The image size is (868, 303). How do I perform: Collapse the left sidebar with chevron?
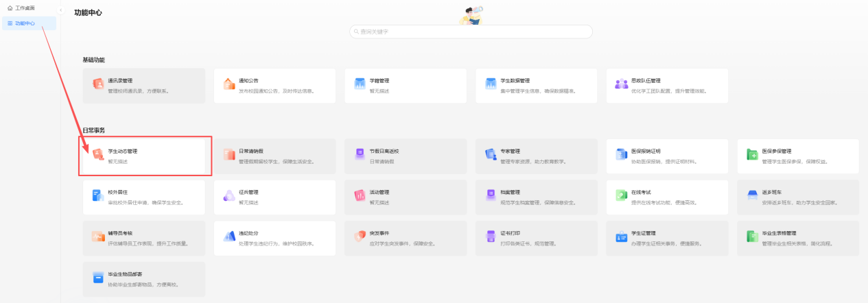[60, 10]
